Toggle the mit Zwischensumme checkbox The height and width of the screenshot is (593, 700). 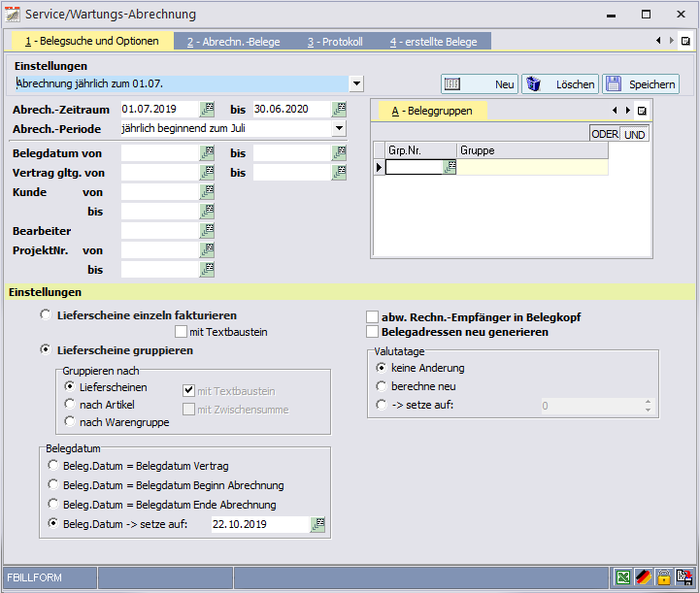[189, 410]
